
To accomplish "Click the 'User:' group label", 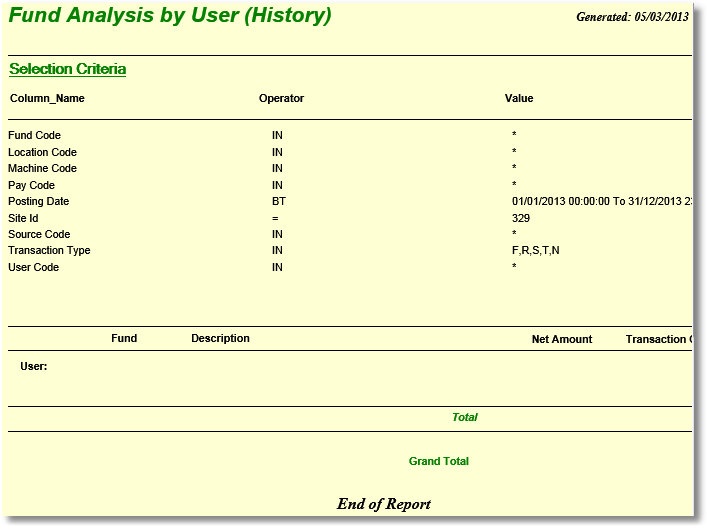I will [x=34, y=366].
